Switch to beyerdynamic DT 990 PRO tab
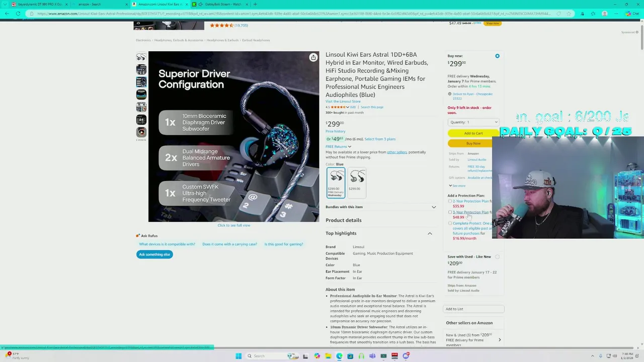The width and height of the screenshot is (644, 362). point(39,4)
